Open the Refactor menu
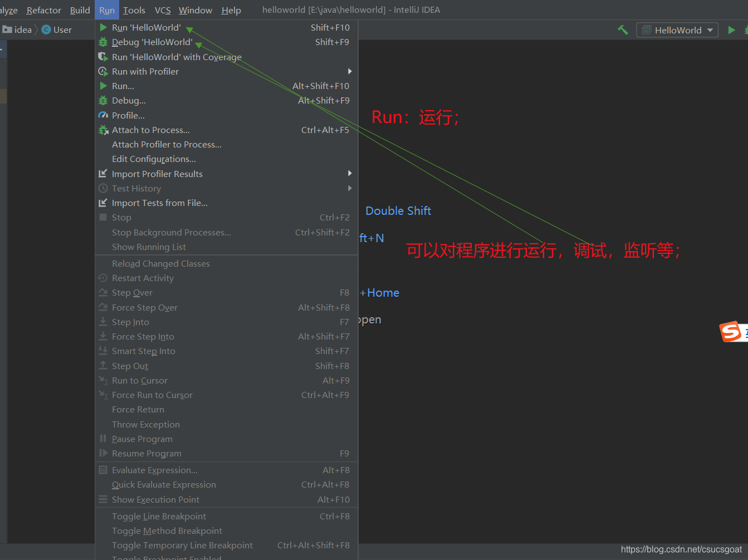The height and width of the screenshot is (560, 748). 44,10
